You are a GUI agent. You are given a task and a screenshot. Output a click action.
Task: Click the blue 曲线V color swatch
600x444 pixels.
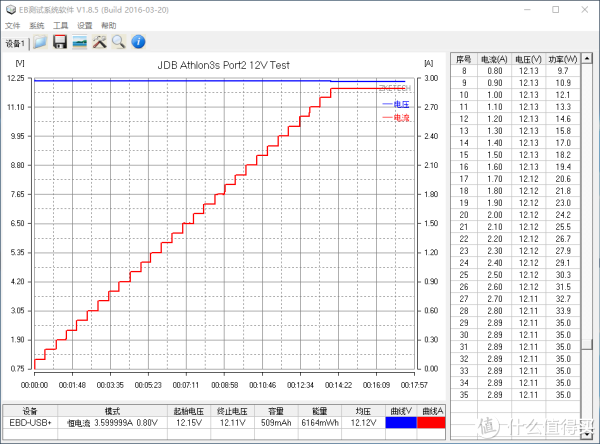point(401,423)
